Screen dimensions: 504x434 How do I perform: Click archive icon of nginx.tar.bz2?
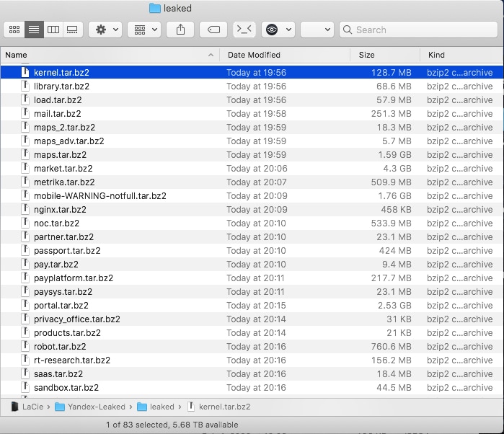tap(25, 209)
